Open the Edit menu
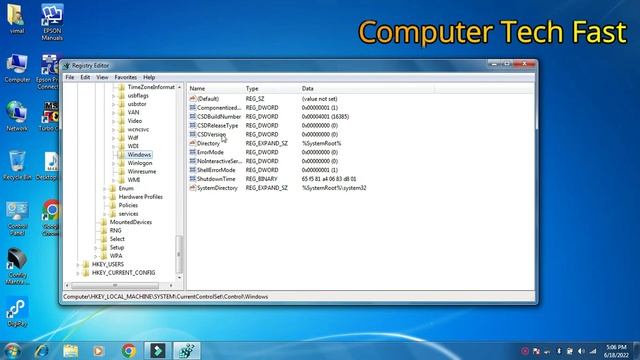640x360 pixels. pos(85,77)
